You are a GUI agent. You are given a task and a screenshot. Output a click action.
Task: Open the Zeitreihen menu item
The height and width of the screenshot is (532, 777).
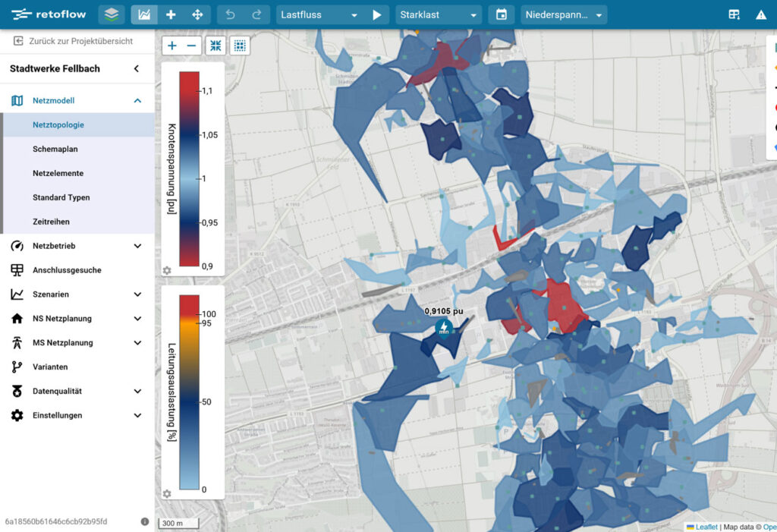click(79, 222)
